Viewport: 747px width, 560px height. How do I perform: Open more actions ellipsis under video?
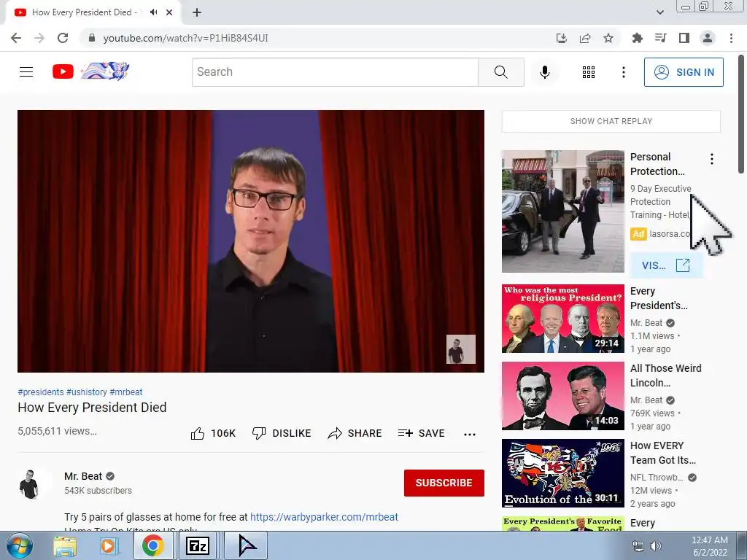469,434
